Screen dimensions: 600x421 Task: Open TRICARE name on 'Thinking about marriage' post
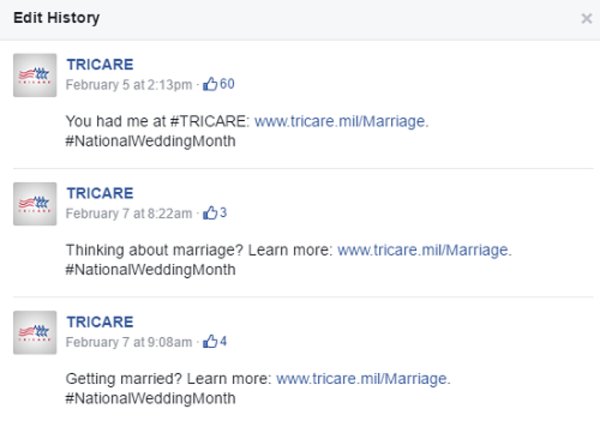tap(99, 193)
